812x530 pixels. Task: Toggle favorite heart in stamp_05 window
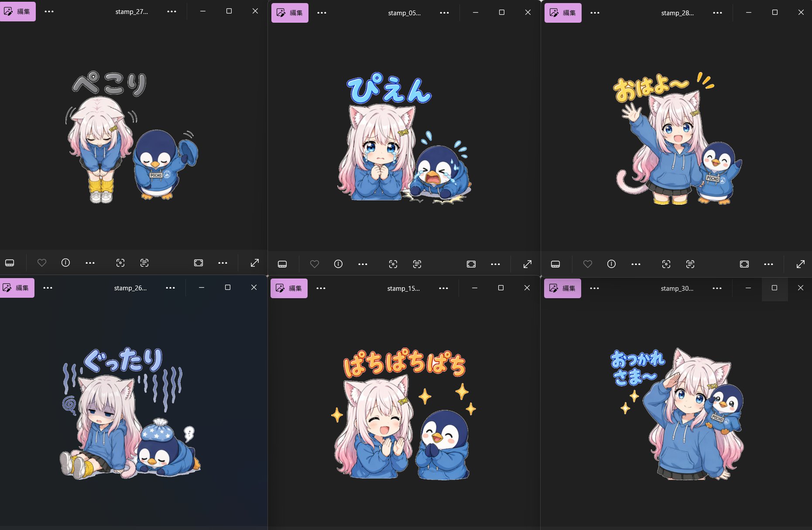(315, 264)
